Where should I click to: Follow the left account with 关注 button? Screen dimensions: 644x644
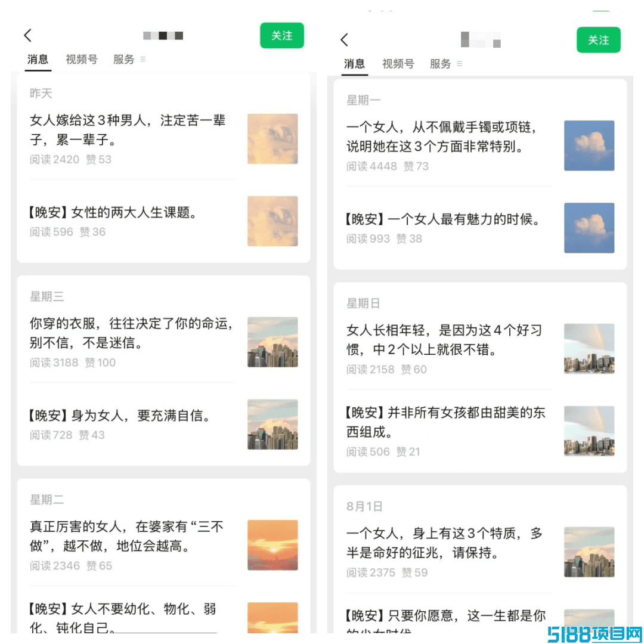tap(281, 35)
